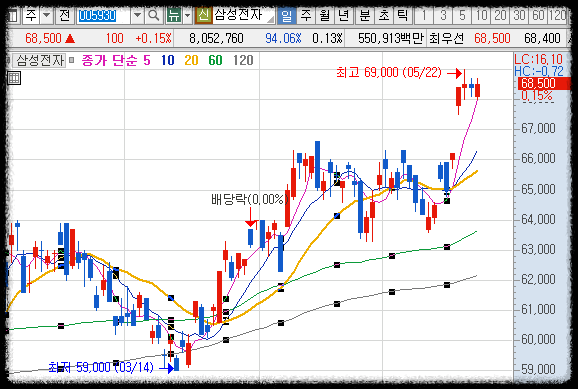
Task: Switch chart to 주 weekly period
Action: click(306, 16)
